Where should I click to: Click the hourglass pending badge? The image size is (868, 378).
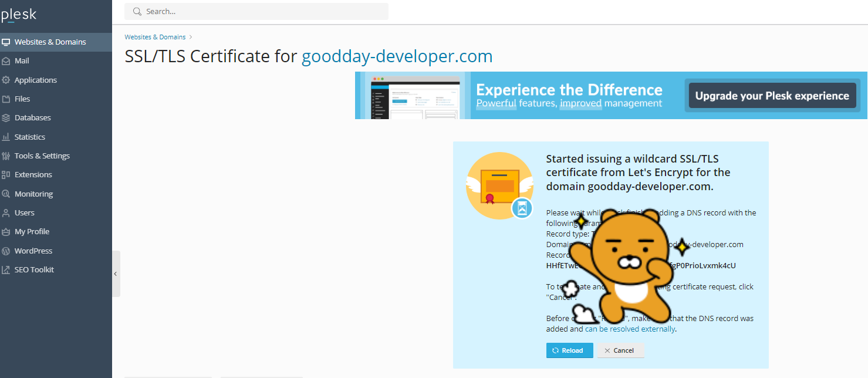coord(522,208)
